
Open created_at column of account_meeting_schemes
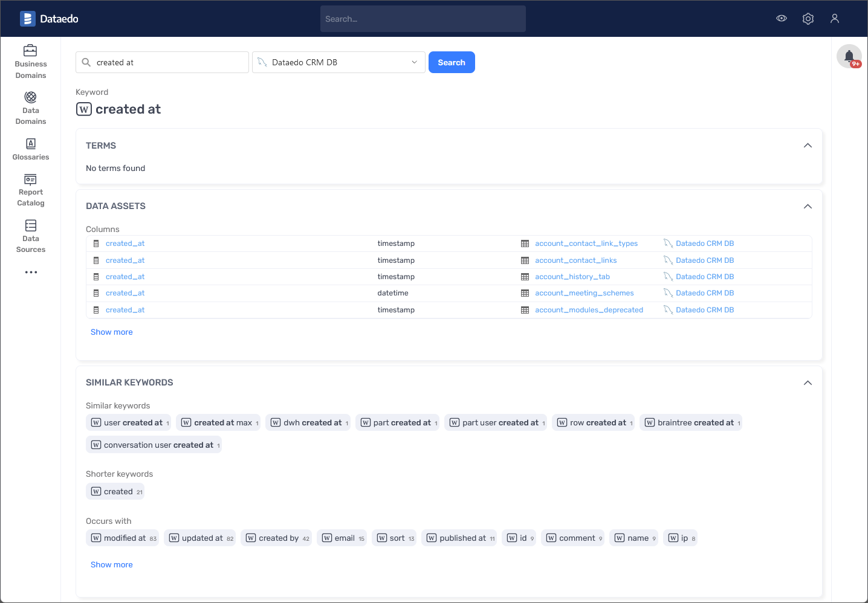click(x=125, y=293)
